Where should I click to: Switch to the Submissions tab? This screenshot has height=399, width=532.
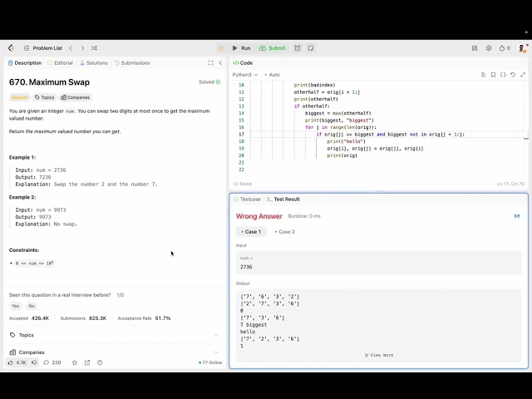(132, 63)
